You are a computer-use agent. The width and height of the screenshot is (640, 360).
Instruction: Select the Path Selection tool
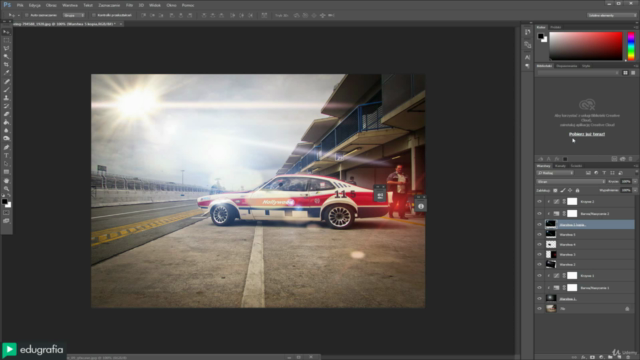[x=6, y=164]
